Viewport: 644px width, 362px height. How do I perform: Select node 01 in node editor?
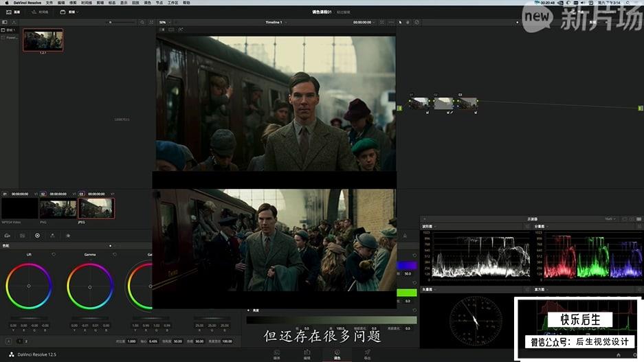click(419, 104)
